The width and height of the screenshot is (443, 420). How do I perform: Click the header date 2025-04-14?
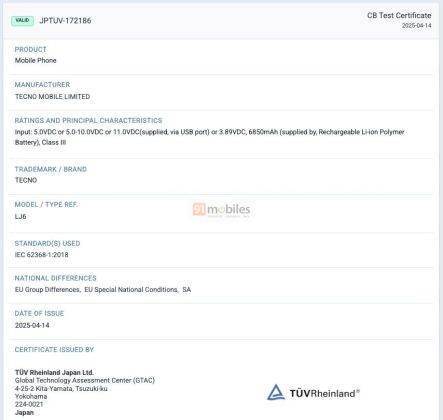[416, 26]
